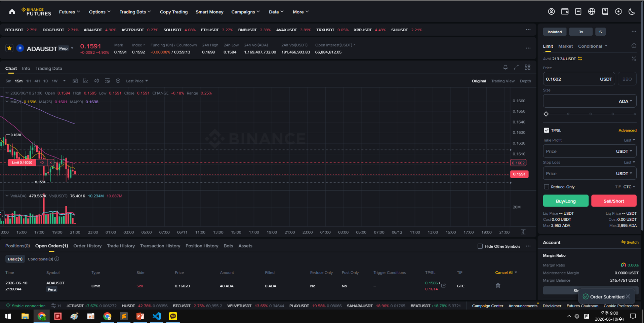Open the Copy Trading menu item
This screenshot has width=644, height=323.
(x=173, y=12)
